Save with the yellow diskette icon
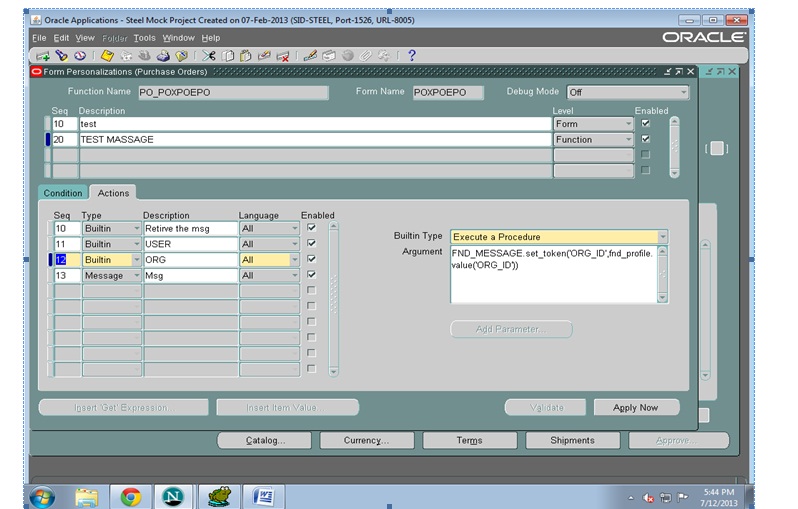Viewport: 798px width, 509px height. [107, 55]
